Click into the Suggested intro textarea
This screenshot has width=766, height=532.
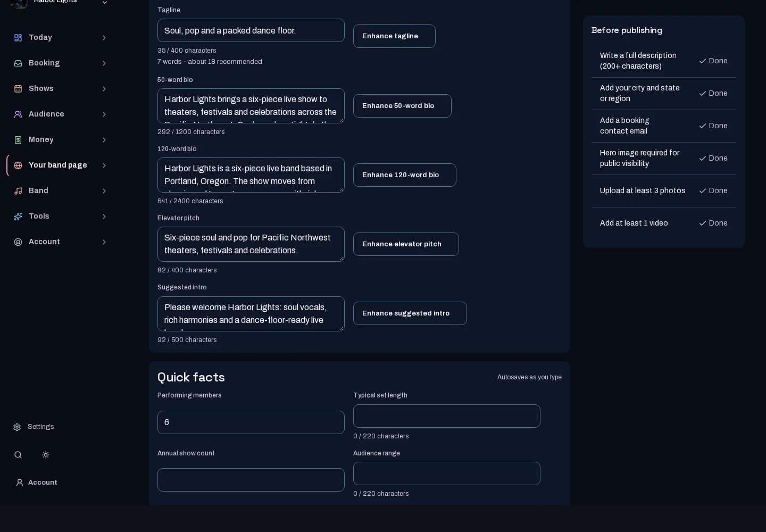(251, 314)
